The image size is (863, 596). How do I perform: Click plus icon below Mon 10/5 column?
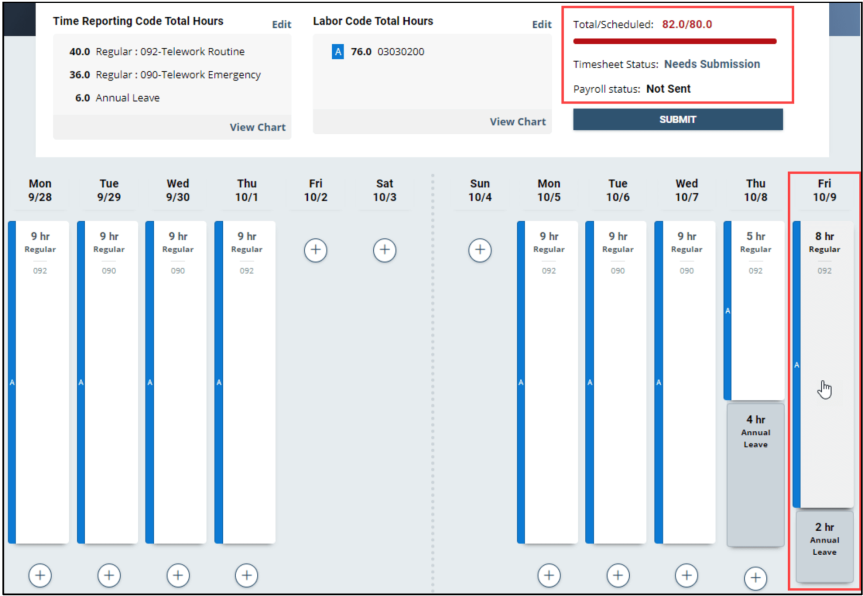(x=549, y=575)
